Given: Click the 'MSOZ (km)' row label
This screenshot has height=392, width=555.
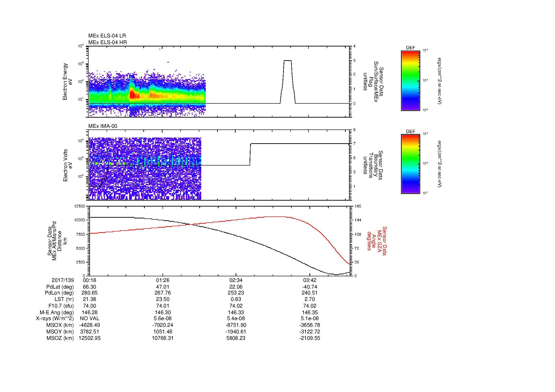Looking at the screenshot, I should [x=60, y=338].
